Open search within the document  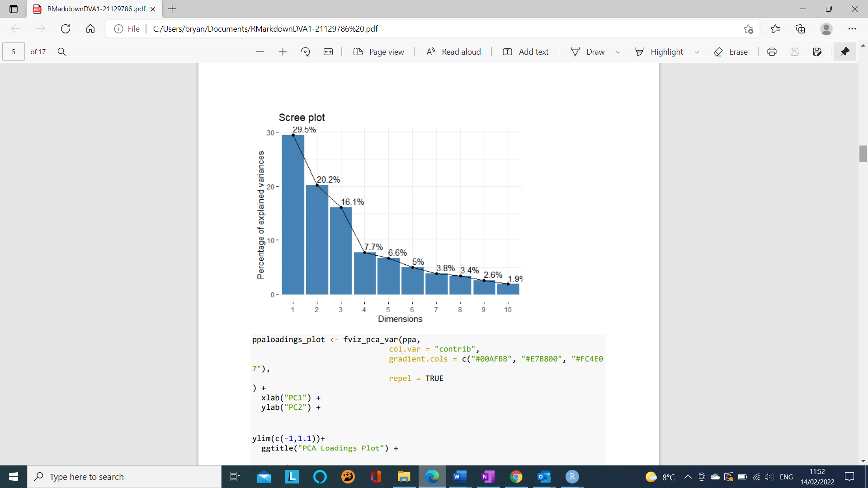(x=61, y=52)
